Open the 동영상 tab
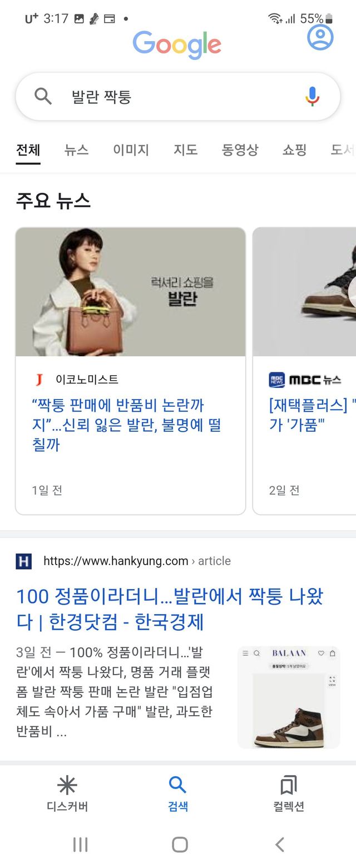The height and width of the screenshot is (868, 356). [x=240, y=149]
